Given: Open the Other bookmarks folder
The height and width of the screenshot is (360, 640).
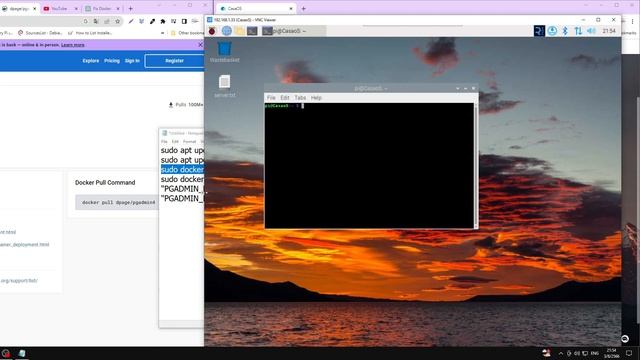Looking at the screenshot, I should coord(187,33).
